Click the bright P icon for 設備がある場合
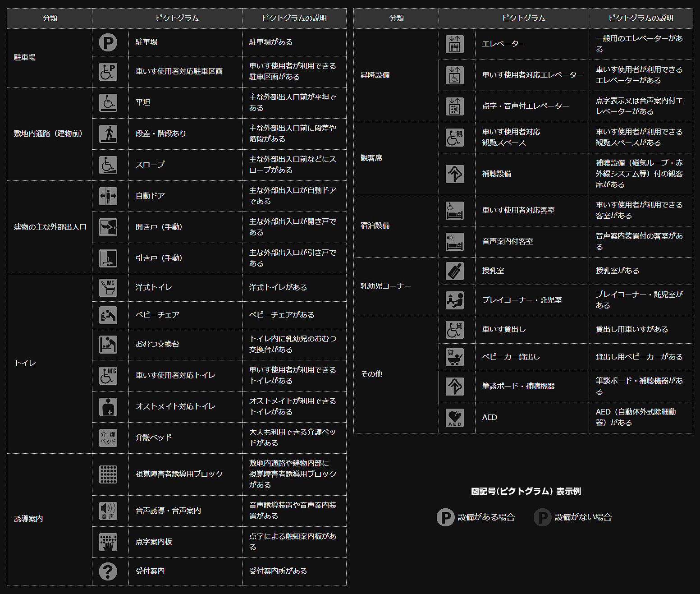This screenshot has height=594, width=700. [445, 517]
